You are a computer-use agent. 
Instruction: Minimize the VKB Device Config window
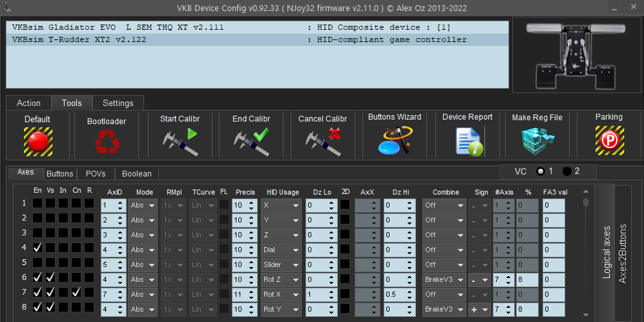614,8
